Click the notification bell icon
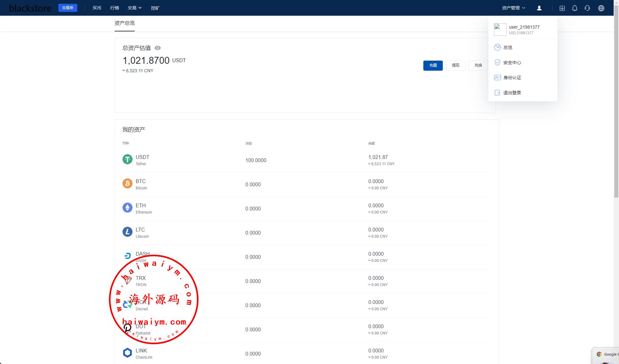 (574, 8)
